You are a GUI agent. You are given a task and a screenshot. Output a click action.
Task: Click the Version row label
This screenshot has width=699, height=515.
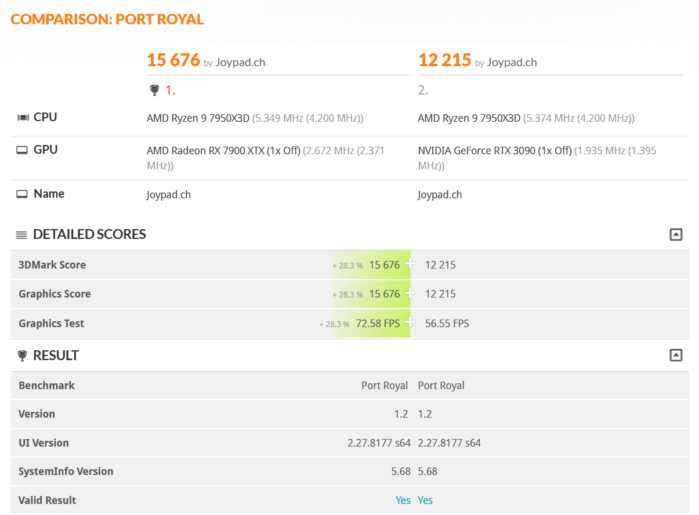[x=37, y=414]
